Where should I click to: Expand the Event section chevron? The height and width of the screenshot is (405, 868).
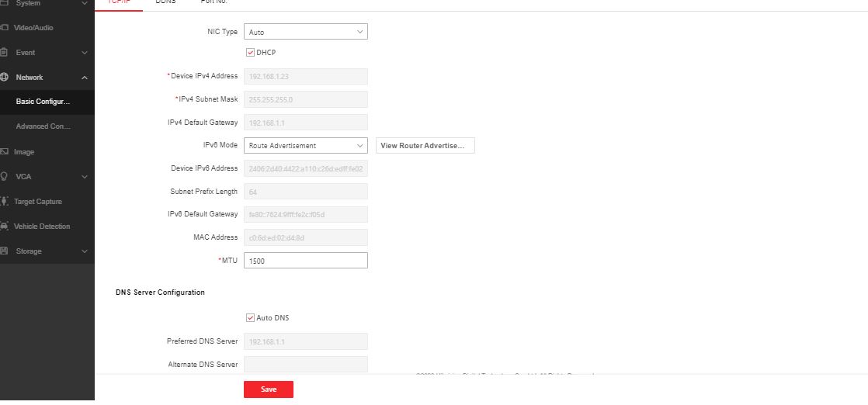pyautogui.click(x=85, y=53)
